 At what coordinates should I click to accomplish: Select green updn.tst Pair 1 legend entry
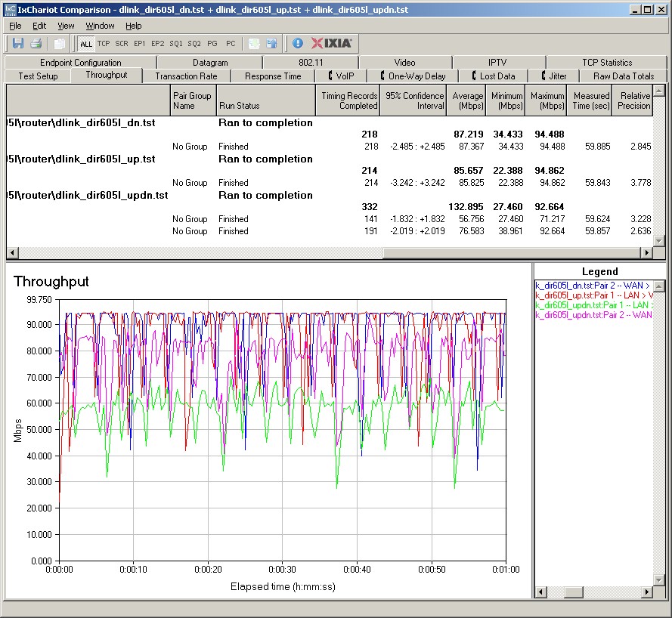[593, 305]
